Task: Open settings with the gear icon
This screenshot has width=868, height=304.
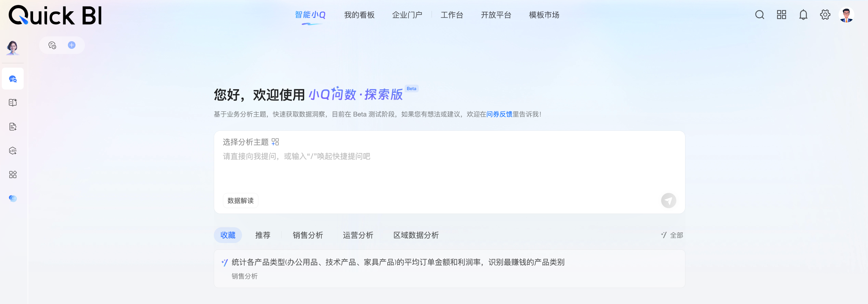Action: (x=825, y=15)
